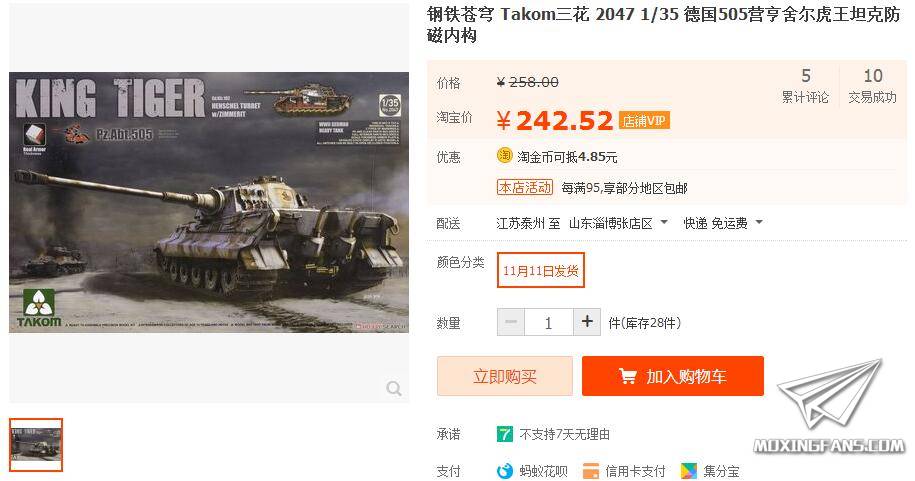Select the King Tiger box art thumbnail
This screenshot has height=481, width=915.
pyautogui.click(x=36, y=445)
